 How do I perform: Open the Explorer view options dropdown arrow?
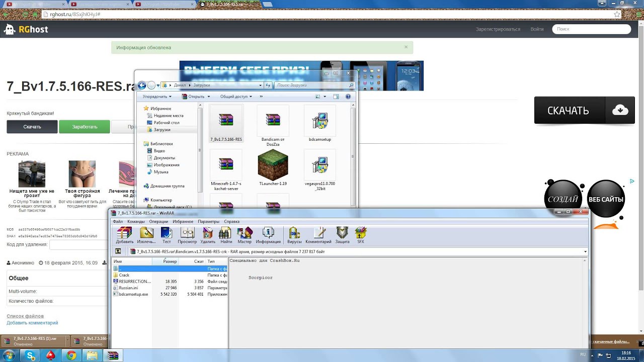pyautogui.click(x=325, y=97)
